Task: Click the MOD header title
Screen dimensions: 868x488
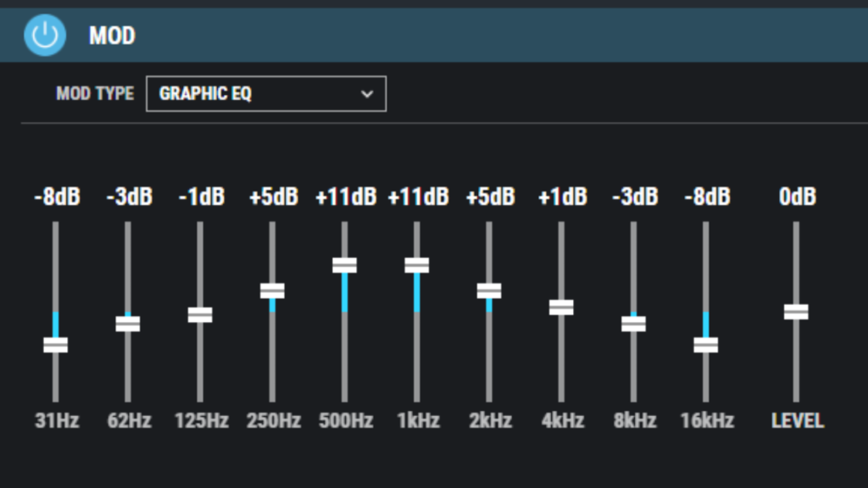Action: click(113, 36)
